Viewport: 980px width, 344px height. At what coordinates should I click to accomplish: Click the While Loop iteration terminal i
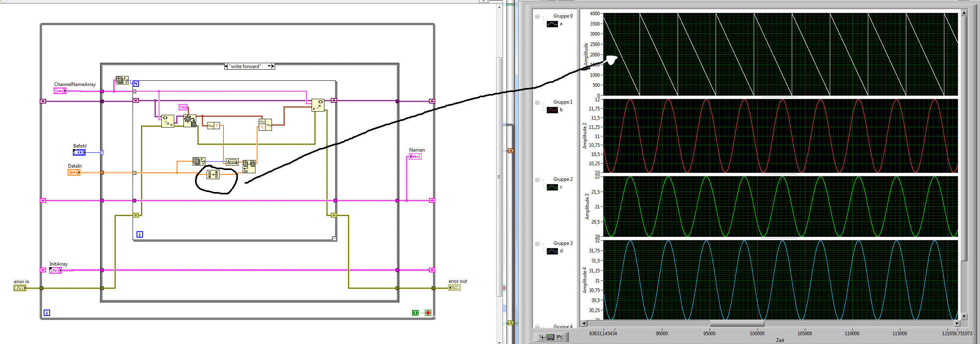pos(47,313)
